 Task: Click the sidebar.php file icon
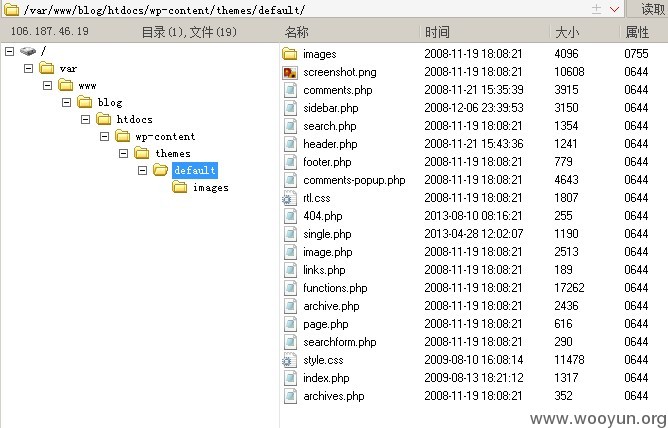(290, 108)
